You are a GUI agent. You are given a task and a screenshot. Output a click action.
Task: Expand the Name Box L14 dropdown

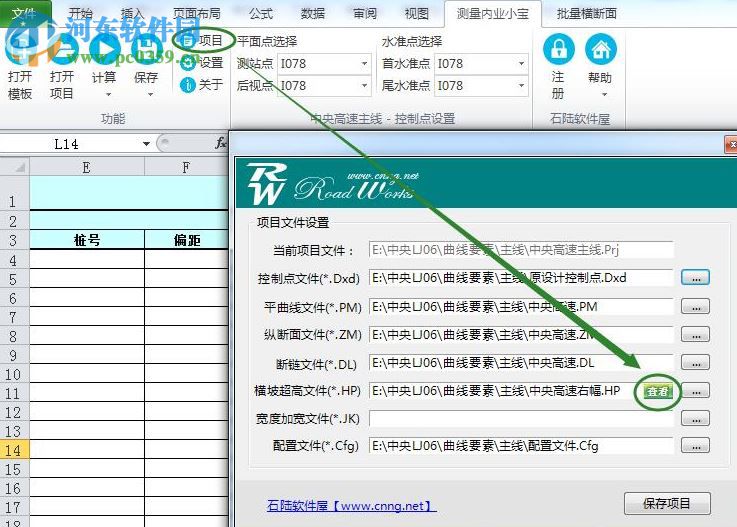coord(146,143)
